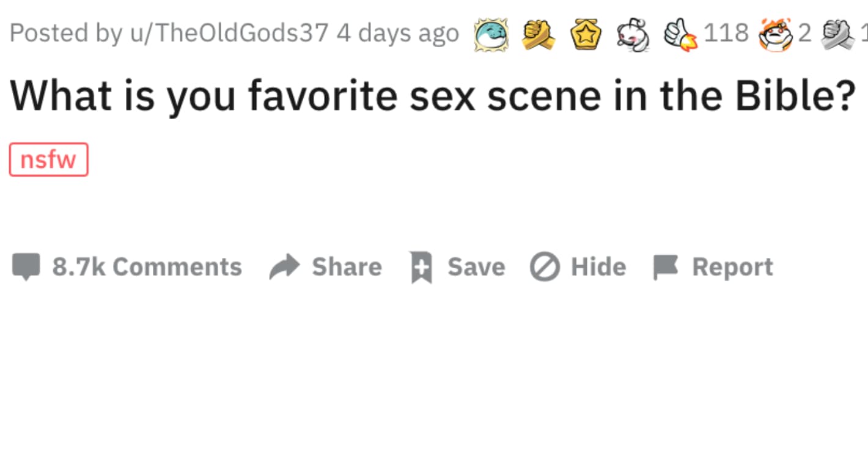Click the Wholesome Seal of Approval award
Viewport: 868px width, 454px height.
489,35
